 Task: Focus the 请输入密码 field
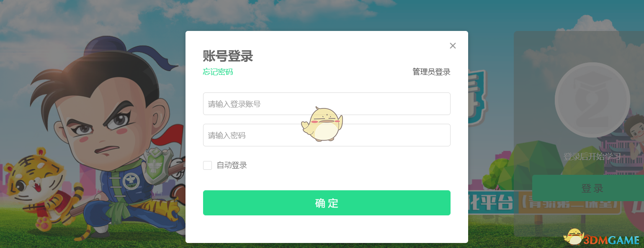[x=327, y=135]
